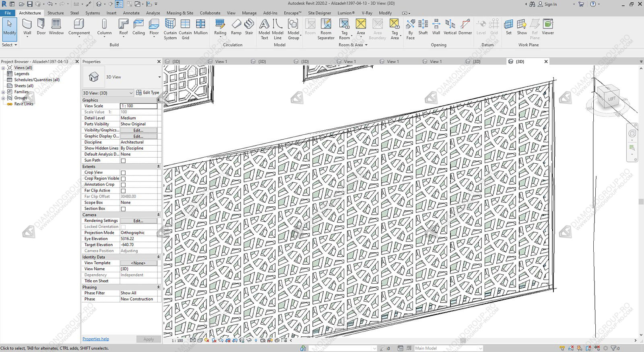Open the V-Ray ribbon tab
The width and height of the screenshot is (644, 352).
367,13
